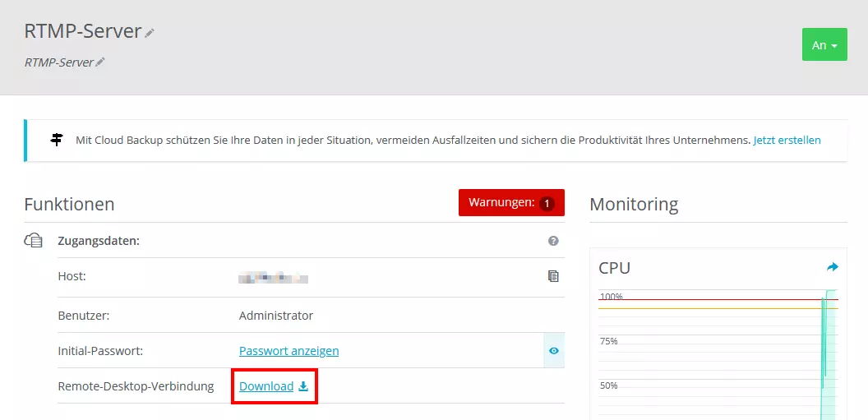Open CPU monitoring via share arrow icon
The height and width of the screenshot is (420, 868).
pyautogui.click(x=833, y=267)
